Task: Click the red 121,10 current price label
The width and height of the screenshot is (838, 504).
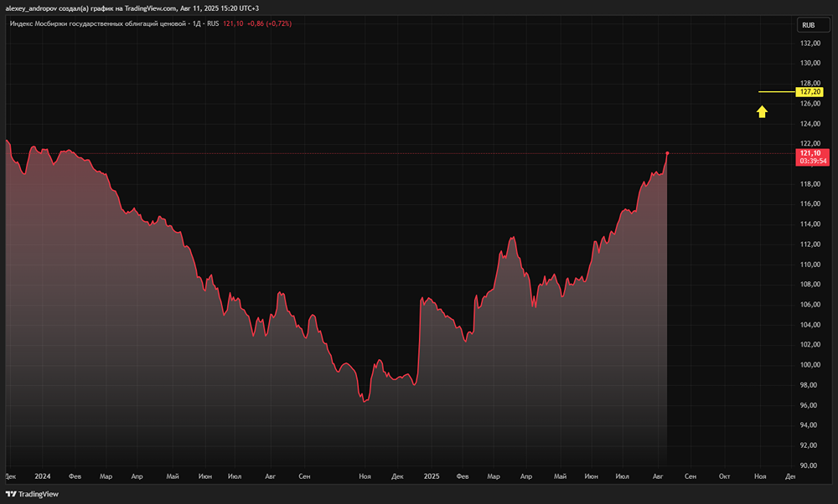Action: point(811,153)
